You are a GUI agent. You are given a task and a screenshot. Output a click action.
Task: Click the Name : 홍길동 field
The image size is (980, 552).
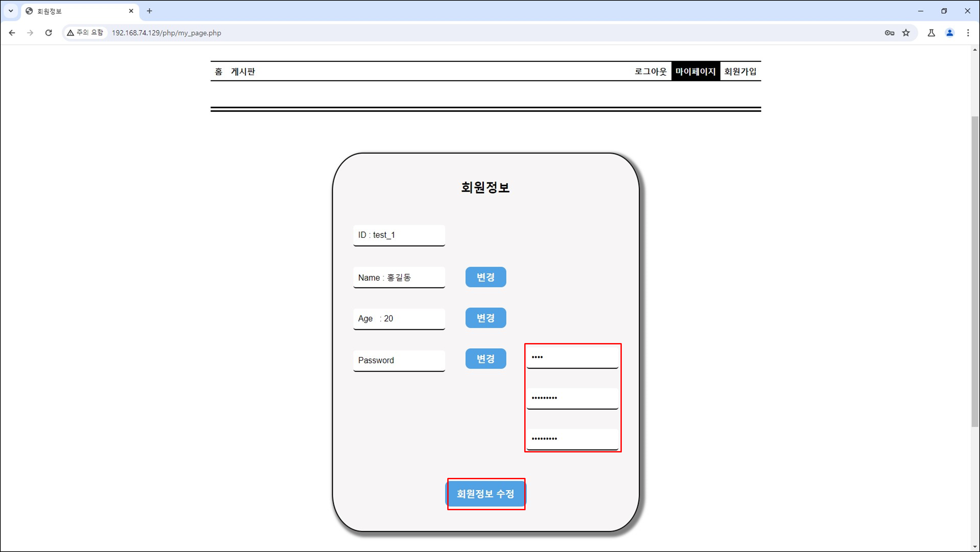[x=399, y=277]
